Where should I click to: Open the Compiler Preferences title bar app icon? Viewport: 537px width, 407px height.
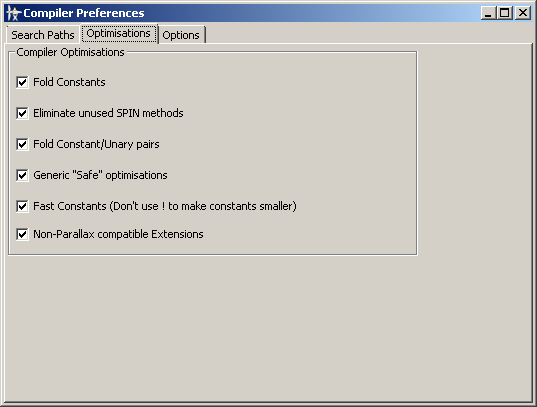[x=13, y=13]
